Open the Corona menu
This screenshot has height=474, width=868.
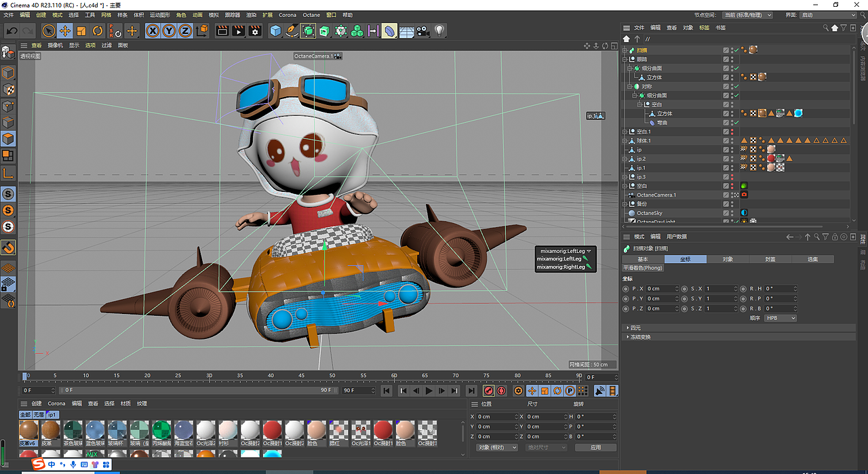click(x=288, y=15)
